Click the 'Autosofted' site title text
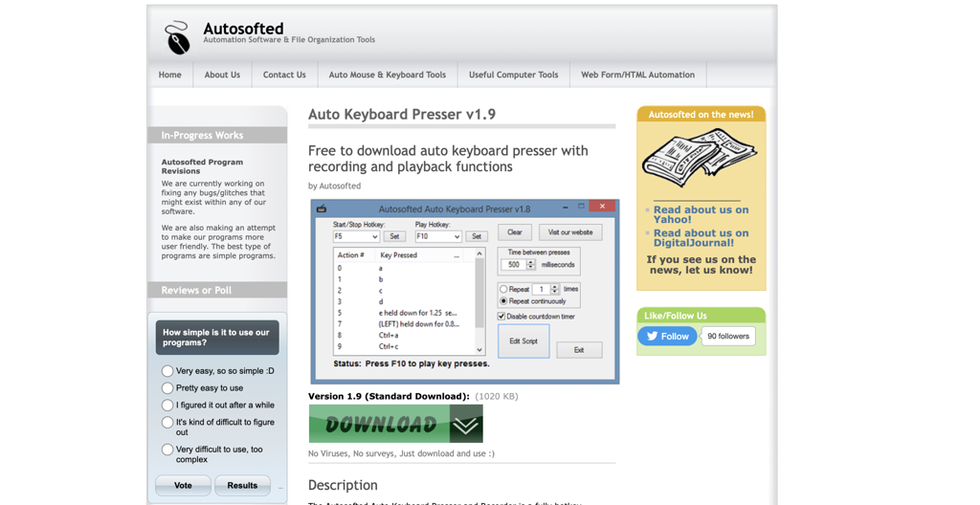 (x=243, y=28)
